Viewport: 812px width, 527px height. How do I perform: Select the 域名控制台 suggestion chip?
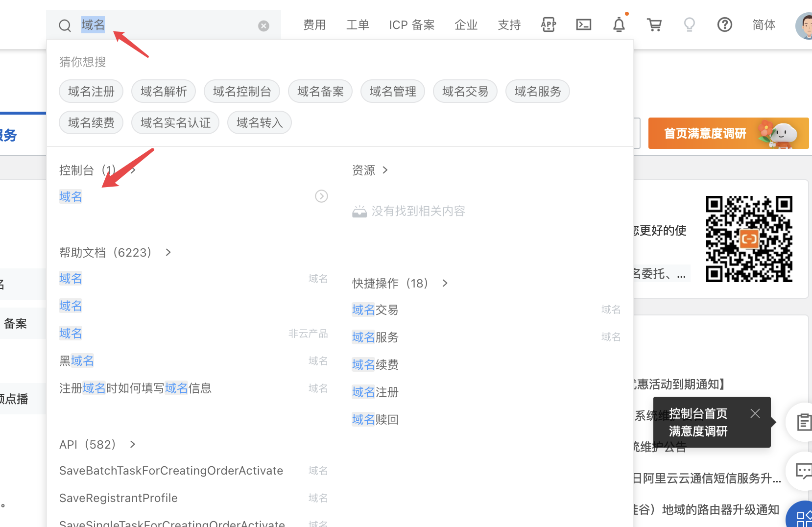click(242, 92)
